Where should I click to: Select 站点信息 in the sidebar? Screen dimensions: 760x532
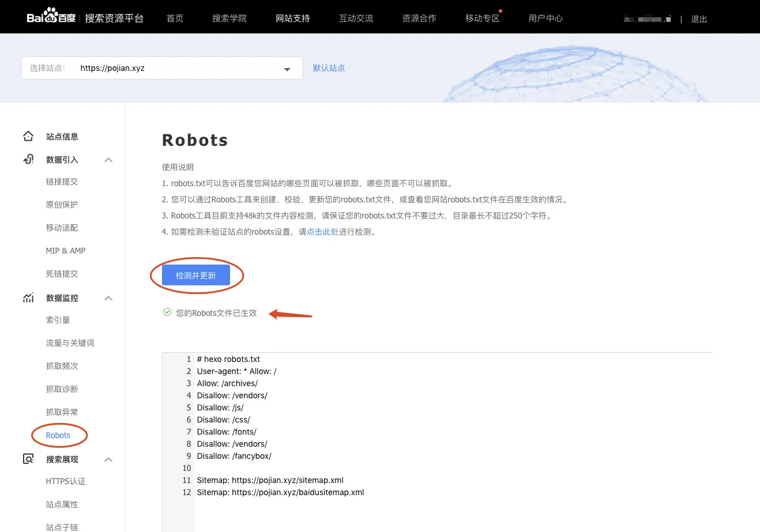62,137
